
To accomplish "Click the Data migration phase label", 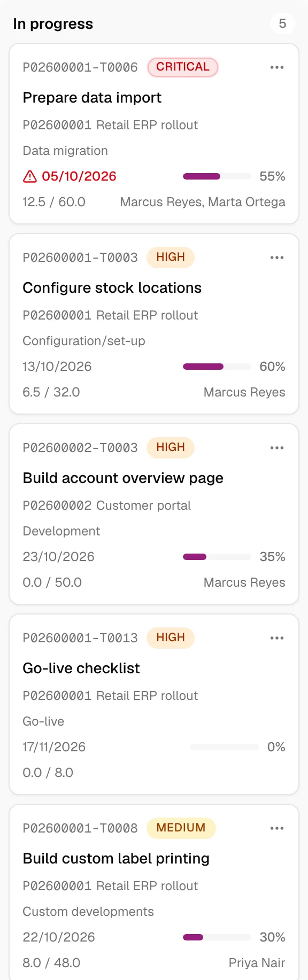I will (65, 151).
